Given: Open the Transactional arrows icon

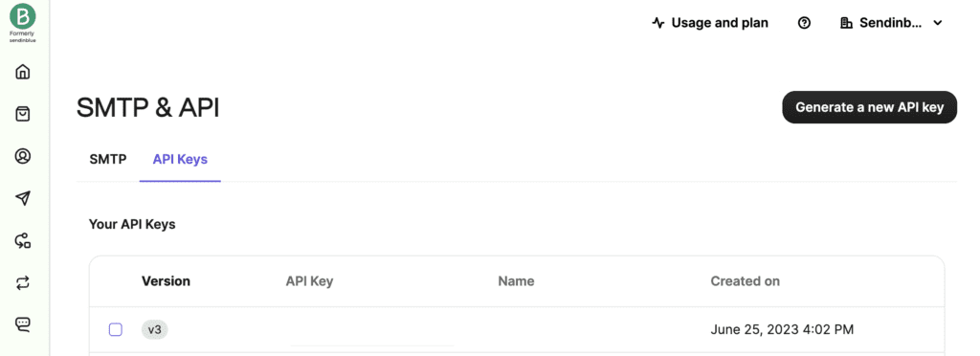Looking at the screenshot, I should pos(23,283).
